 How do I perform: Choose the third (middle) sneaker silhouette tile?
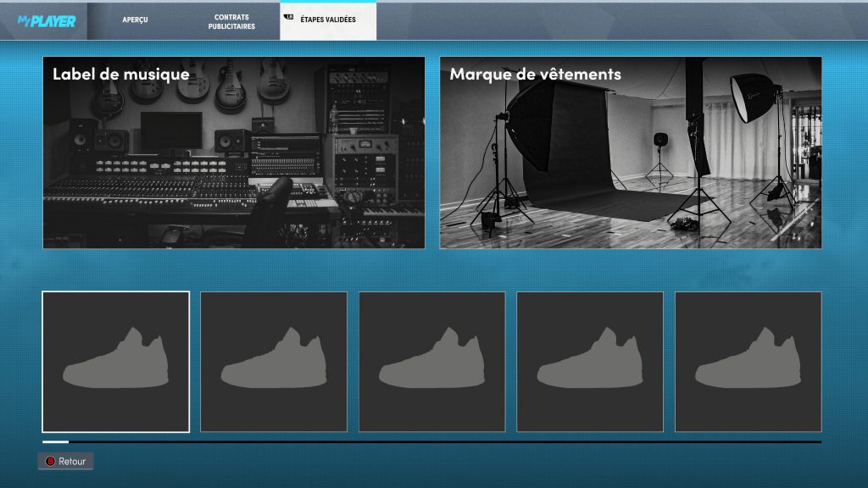click(431, 362)
